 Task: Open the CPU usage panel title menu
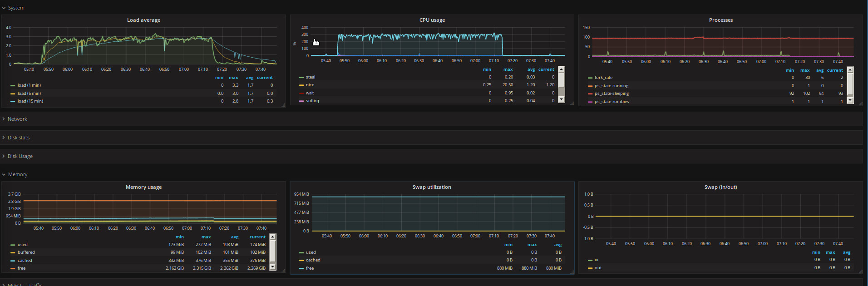(x=432, y=20)
